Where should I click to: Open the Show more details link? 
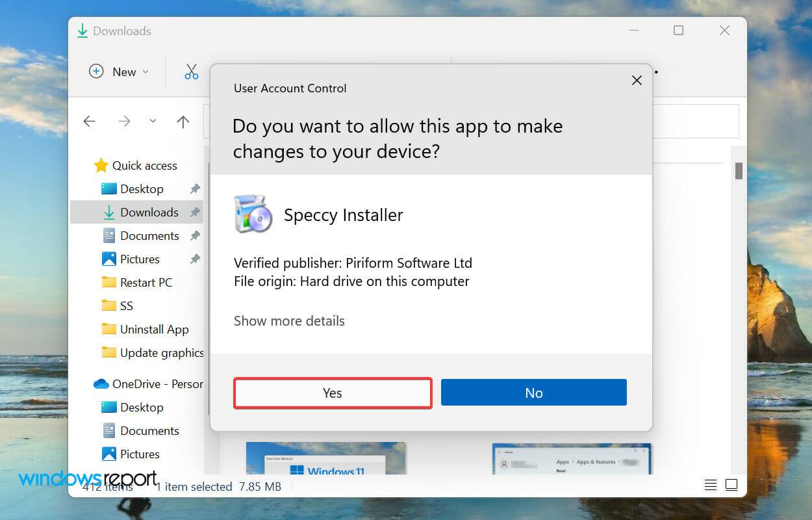pyautogui.click(x=289, y=320)
